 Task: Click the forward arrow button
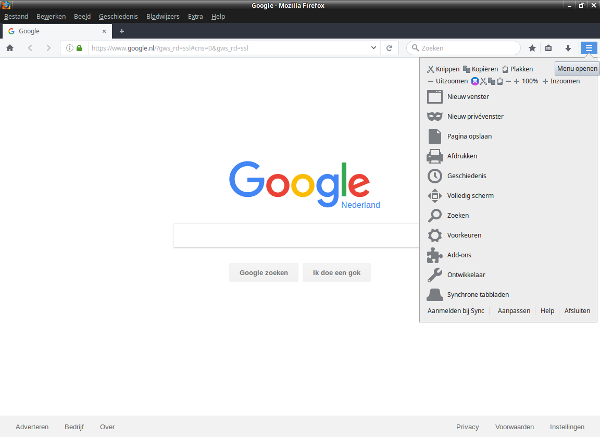(48, 48)
